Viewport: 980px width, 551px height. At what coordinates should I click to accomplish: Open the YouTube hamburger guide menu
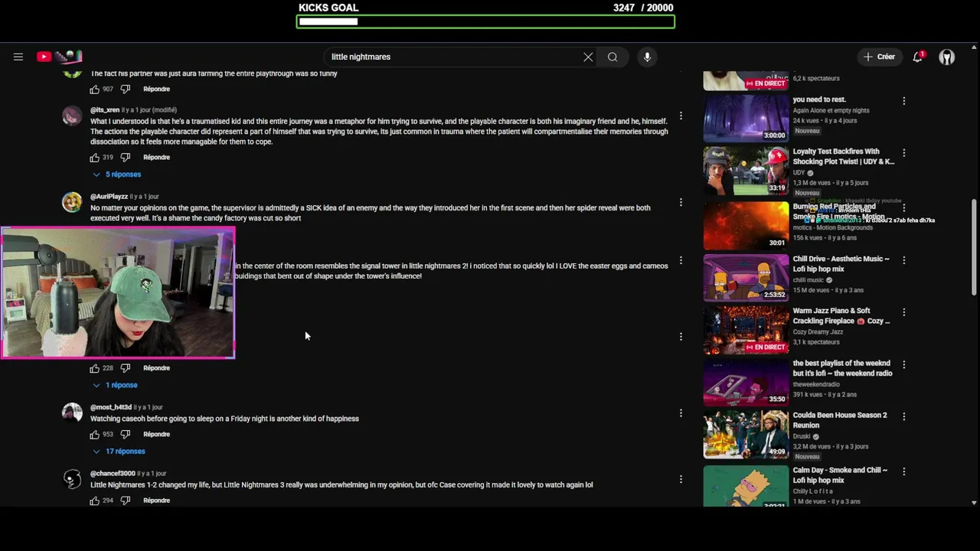pyautogui.click(x=18, y=57)
